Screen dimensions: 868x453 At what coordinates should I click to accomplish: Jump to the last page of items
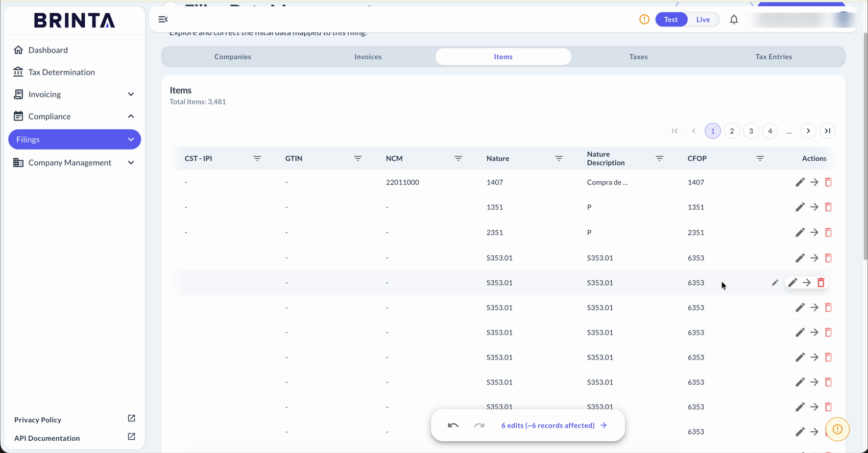tap(827, 131)
